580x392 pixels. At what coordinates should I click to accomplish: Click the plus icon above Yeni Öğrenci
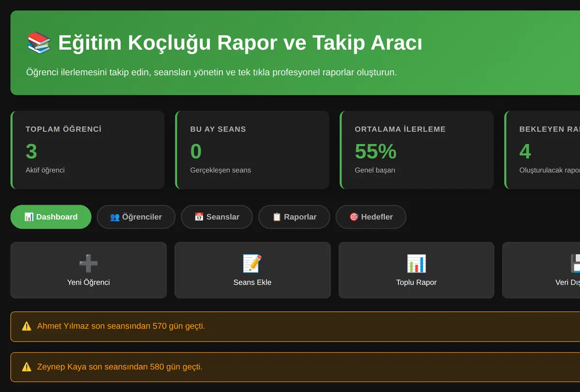click(x=88, y=264)
